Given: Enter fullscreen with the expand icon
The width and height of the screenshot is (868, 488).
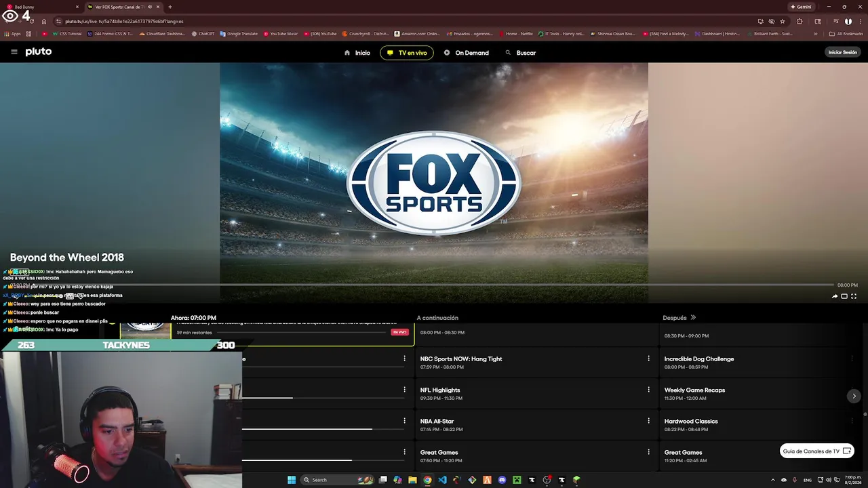Looking at the screenshot, I should 854,296.
